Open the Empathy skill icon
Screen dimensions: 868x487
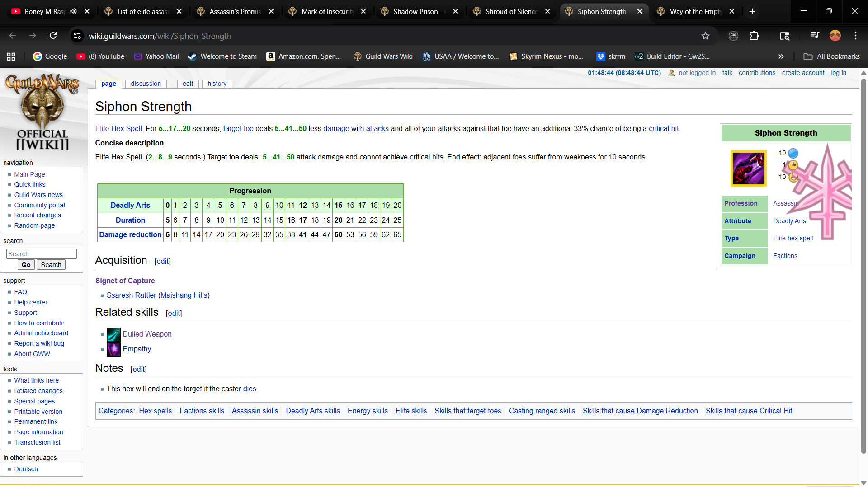[x=113, y=349]
